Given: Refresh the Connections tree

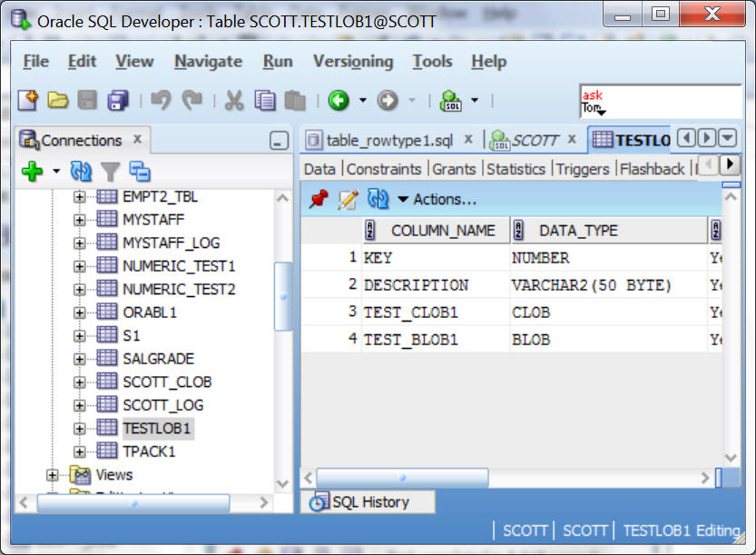Looking at the screenshot, I should coord(81,172).
